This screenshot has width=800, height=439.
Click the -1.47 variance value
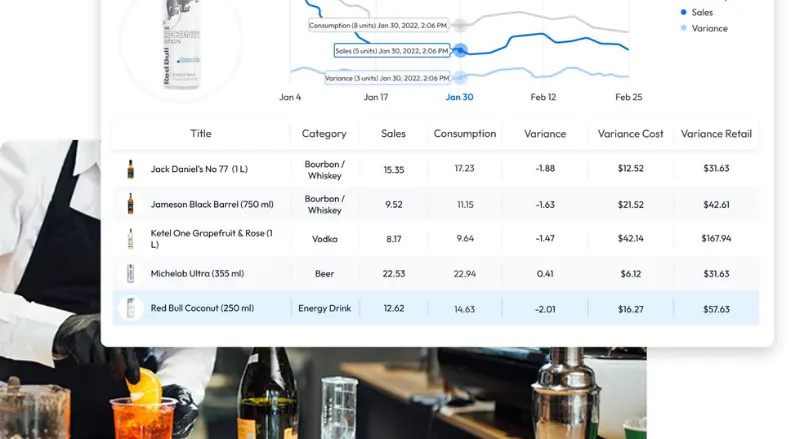coord(545,238)
